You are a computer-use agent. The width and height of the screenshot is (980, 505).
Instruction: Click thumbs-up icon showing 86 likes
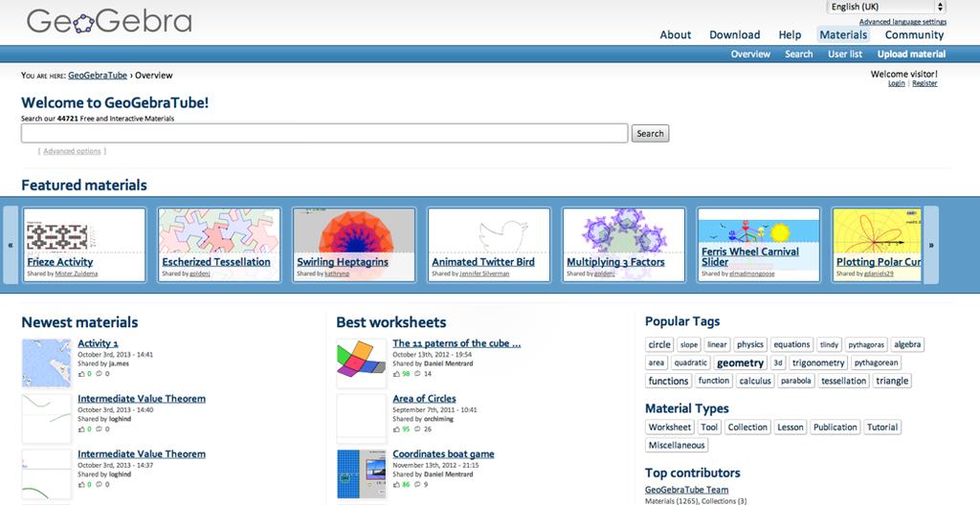click(396, 484)
